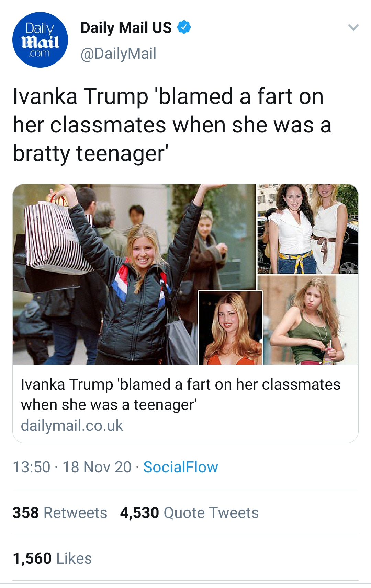This screenshot has height=588, width=371.
Task: Click the 13:50 timestamp
Action: pos(32,467)
